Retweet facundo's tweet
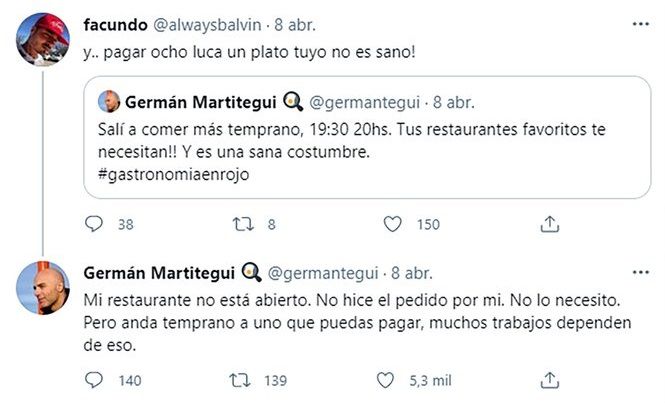 point(243,224)
